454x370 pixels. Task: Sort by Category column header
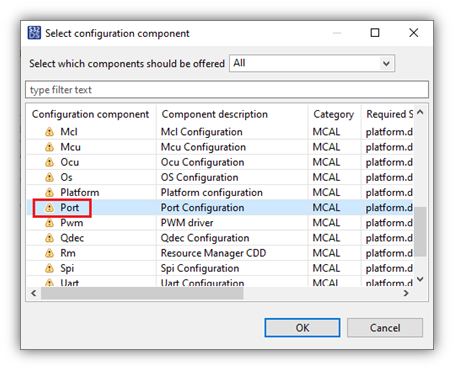pos(334,114)
